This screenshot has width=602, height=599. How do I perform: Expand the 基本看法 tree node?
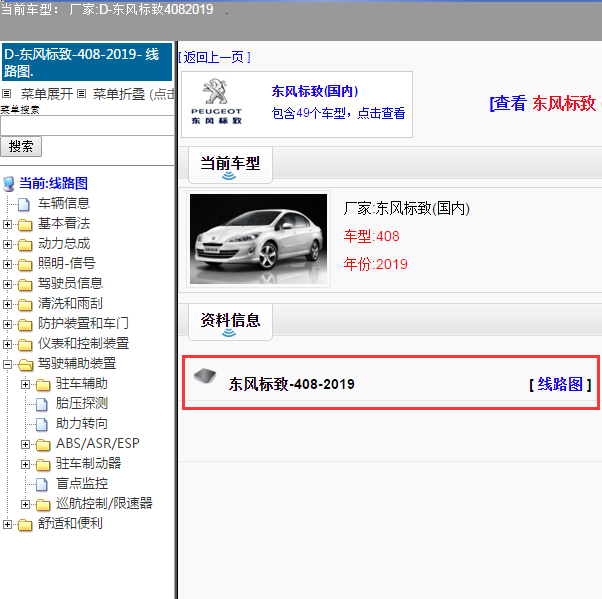7,224
